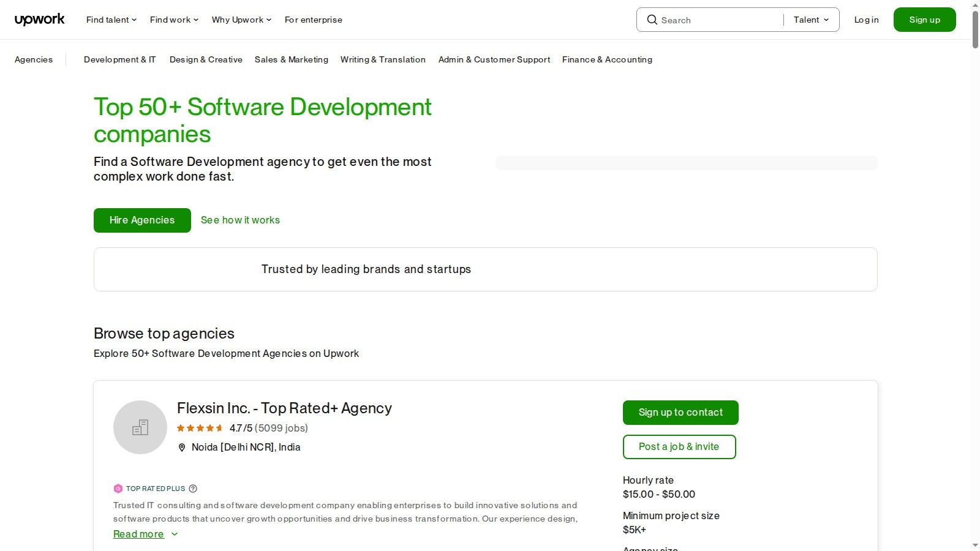Image resolution: width=980 pixels, height=551 pixels.
Task: Click the Upwork logo
Action: 39,19
